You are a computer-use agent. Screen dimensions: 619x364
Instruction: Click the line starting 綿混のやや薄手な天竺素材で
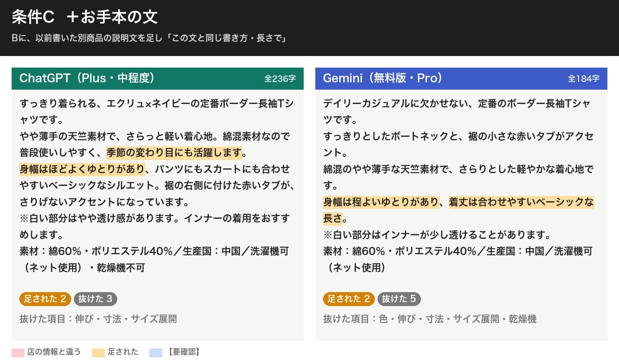click(458, 169)
